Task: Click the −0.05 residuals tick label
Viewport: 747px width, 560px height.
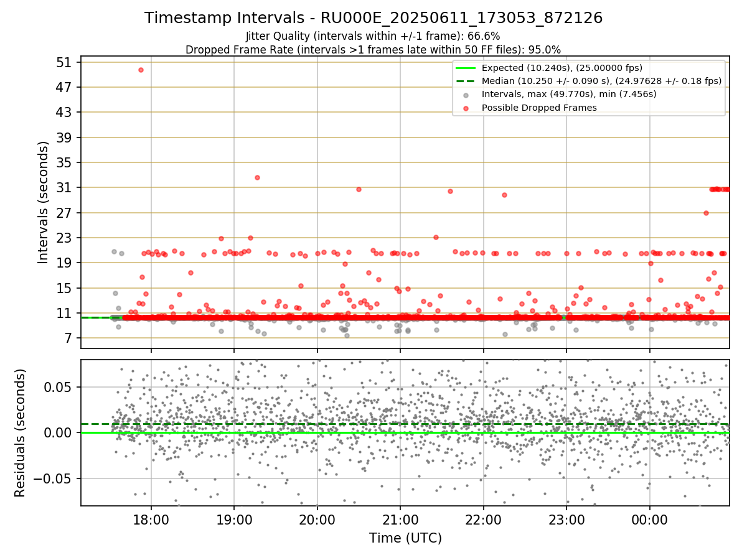Action: click(x=54, y=478)
